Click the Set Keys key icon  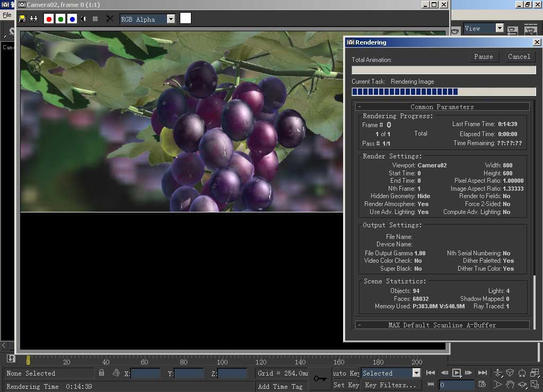tap(320, 379)
